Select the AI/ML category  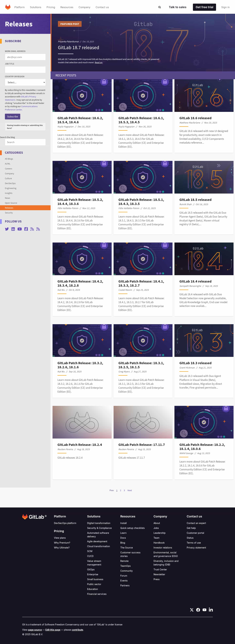pyautogui.click(x=8, y=164)
